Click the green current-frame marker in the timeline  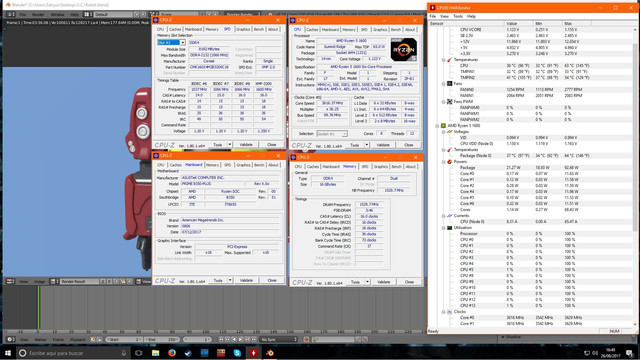[x=39, y=308]
